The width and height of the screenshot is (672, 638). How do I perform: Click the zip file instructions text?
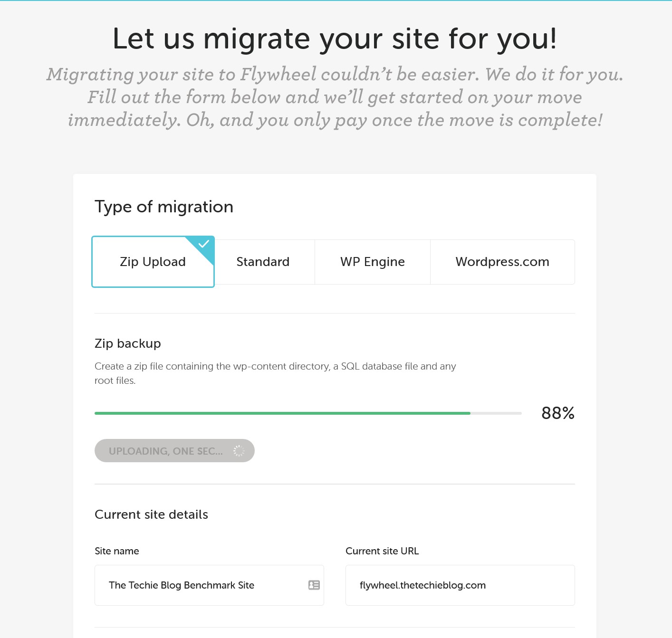tap(275, 373)
